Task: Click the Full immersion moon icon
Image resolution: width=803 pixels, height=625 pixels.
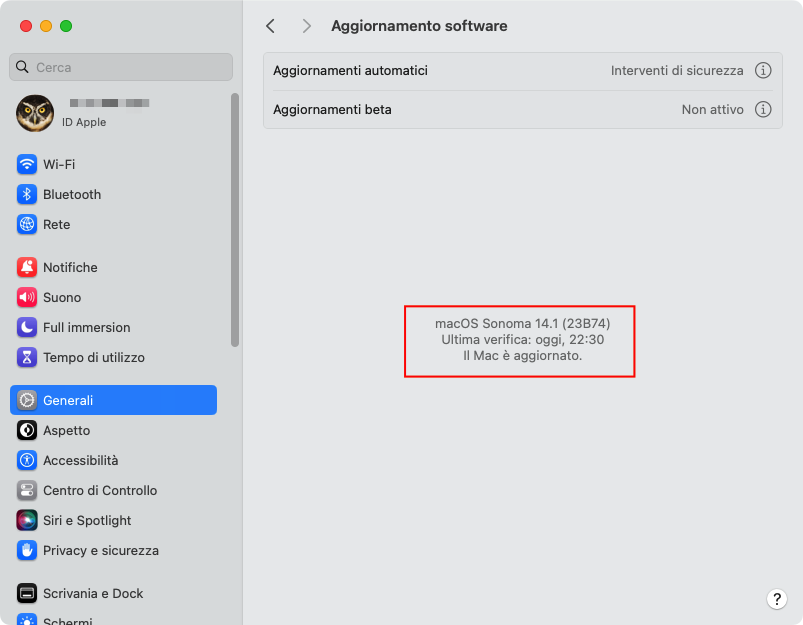Action: (27, 327)
